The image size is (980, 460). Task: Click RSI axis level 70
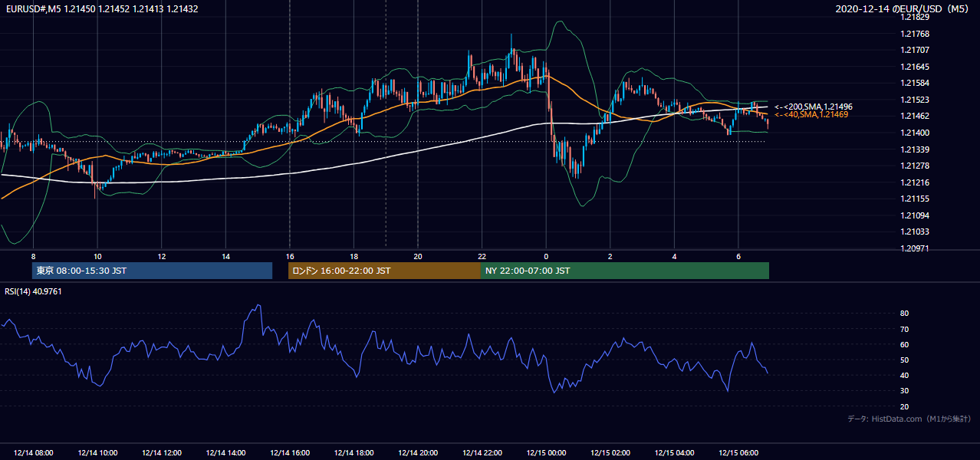(905, 329)
